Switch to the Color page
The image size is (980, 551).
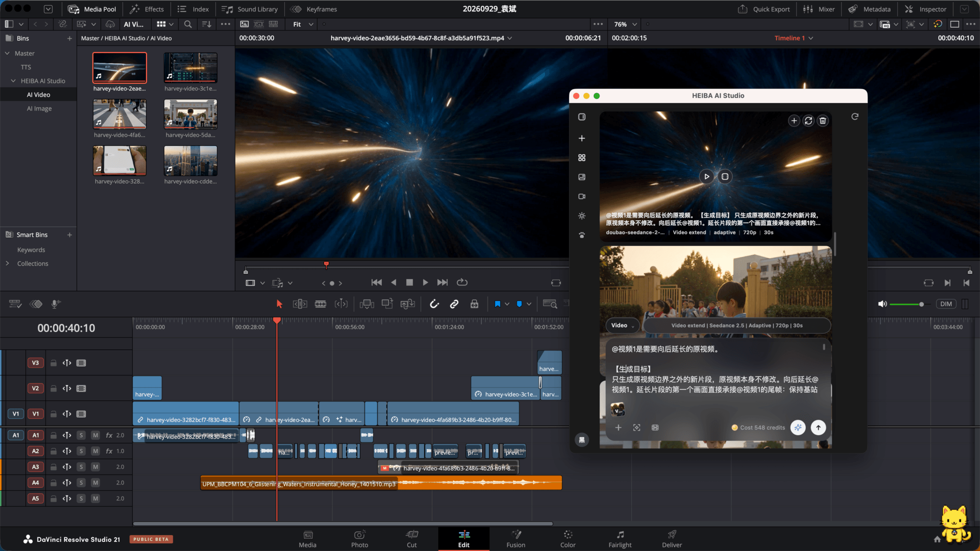(568, 539)
